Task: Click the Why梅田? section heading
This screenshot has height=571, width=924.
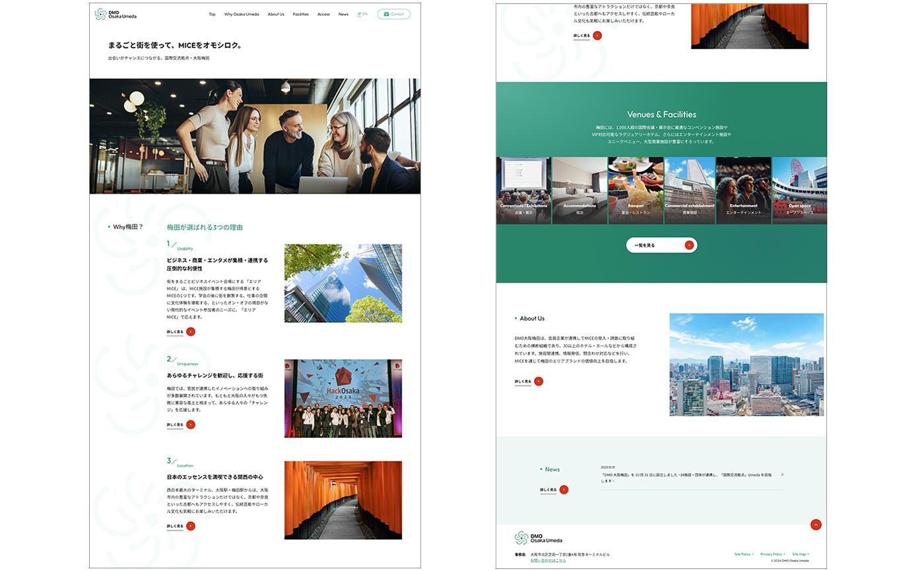Action: pyautogui.click(x=127, y=227)
